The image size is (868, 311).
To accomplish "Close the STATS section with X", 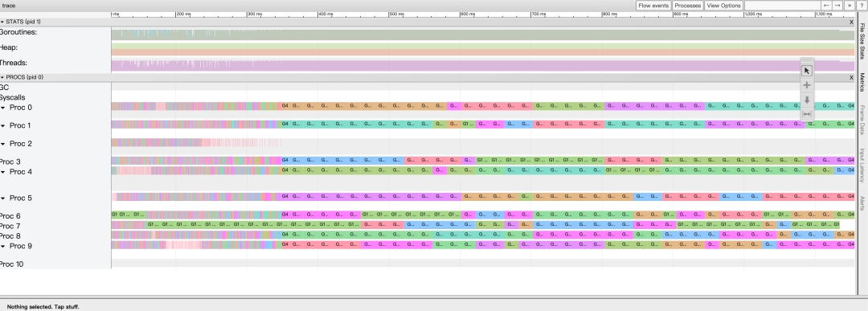I will coord(852,23).
